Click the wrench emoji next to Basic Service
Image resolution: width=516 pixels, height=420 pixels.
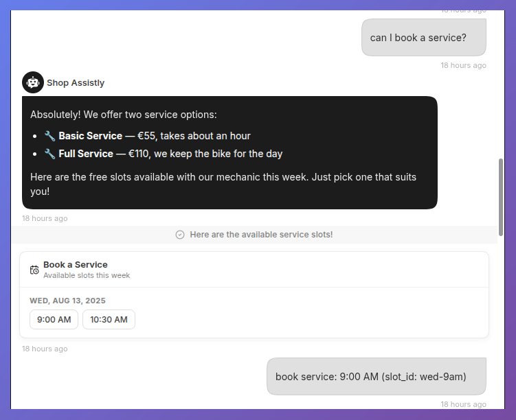(x=49, y=136)
